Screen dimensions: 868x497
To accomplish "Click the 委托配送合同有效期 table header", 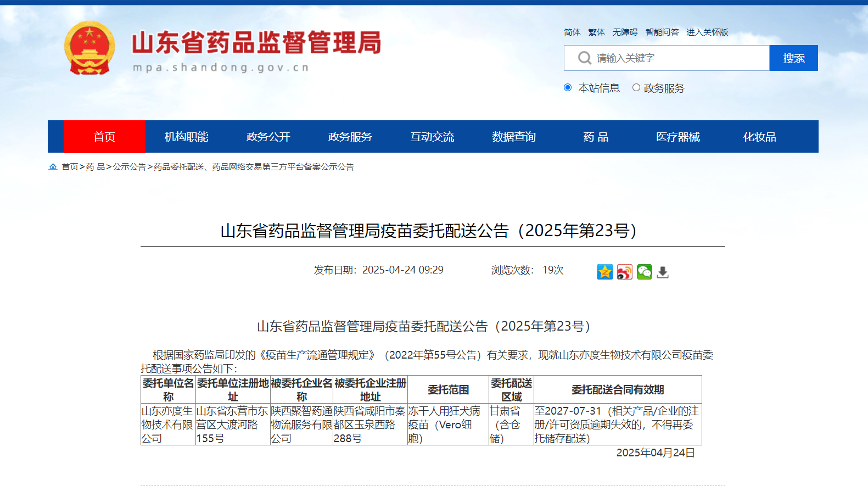I will [618, 390].
